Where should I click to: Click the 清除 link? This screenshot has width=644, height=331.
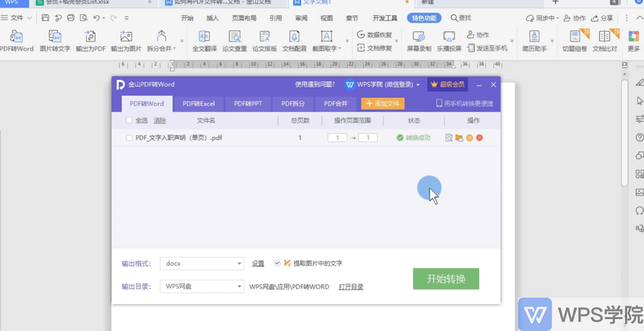coord(160,120)
